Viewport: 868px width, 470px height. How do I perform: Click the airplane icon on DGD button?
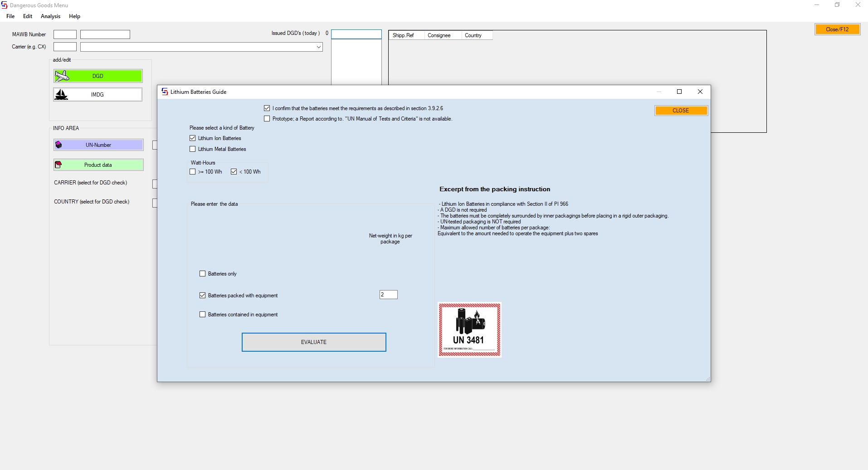[62, 76]
